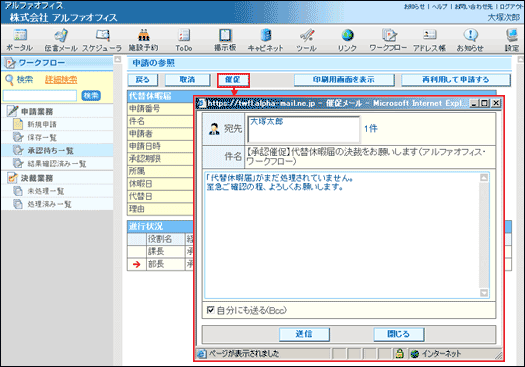
Task: Open the ツール tools icon
Action: point(306,35)
